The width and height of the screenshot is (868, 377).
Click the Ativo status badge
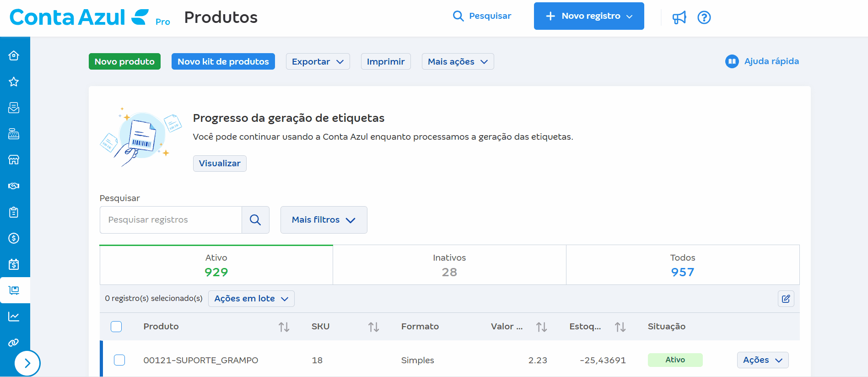point(675,360)
